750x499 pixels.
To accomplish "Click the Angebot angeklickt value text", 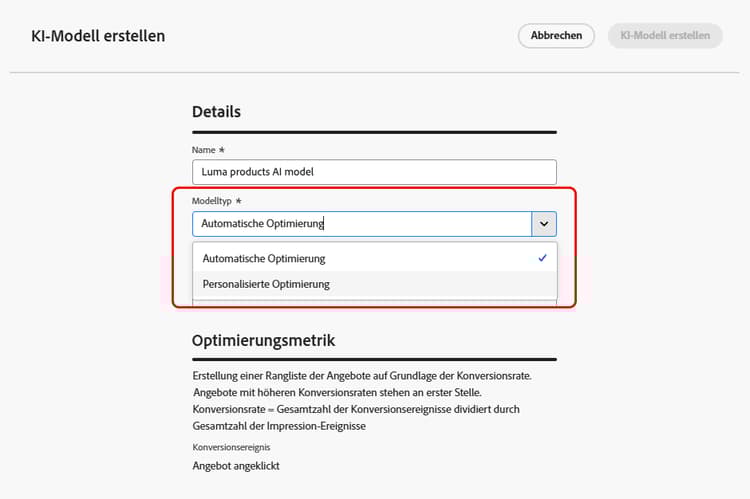I will (x=236, y=466).
